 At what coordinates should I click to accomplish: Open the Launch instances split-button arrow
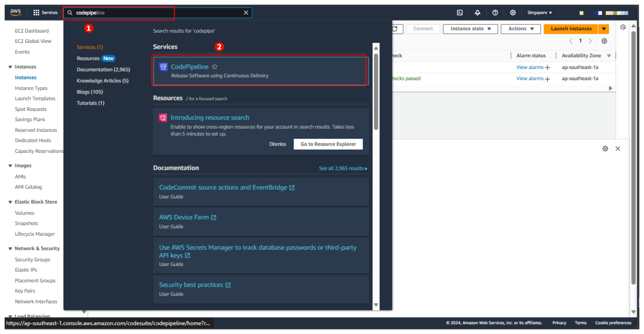tap(604, 29)
